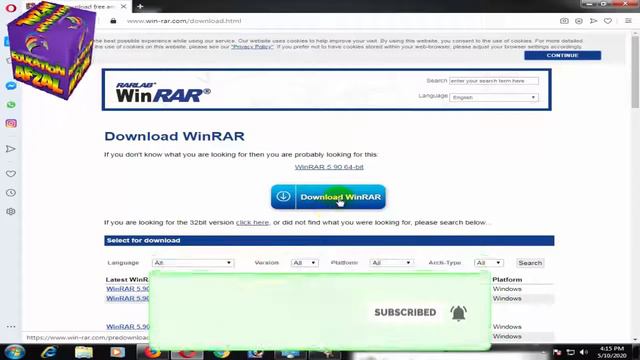
Task: Open Settings gear in the Opera sidebar
Action: coord(11,211)
